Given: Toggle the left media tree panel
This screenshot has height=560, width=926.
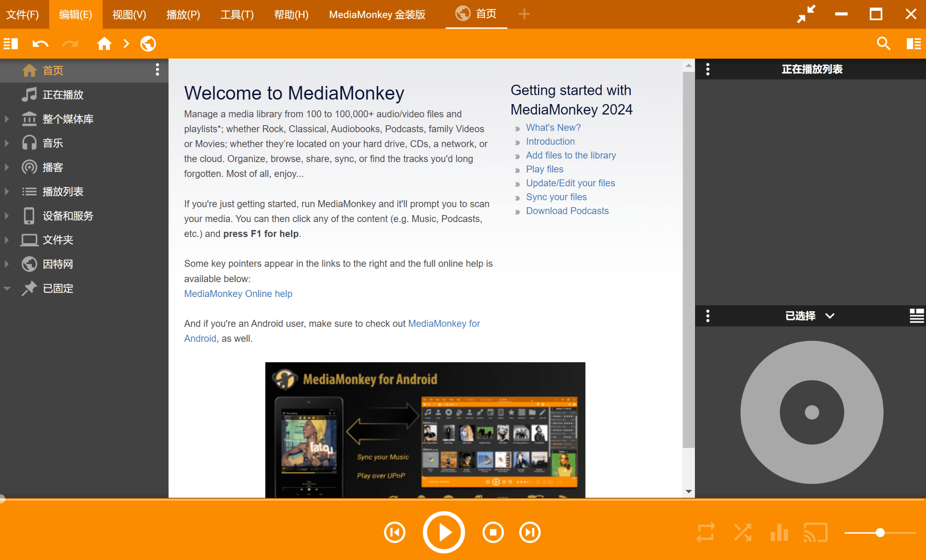Looking at the screenshot, I should (10, 44).
